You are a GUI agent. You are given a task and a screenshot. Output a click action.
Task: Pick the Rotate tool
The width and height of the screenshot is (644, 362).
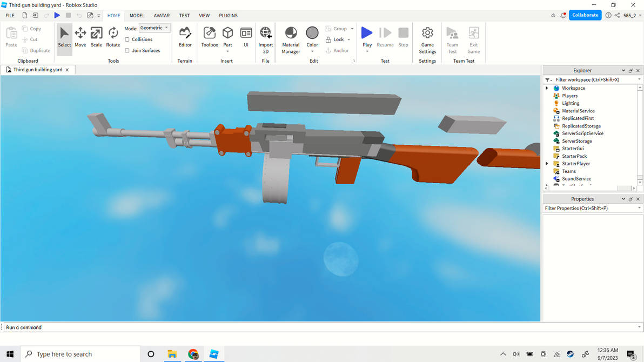(x=113, y=38)
